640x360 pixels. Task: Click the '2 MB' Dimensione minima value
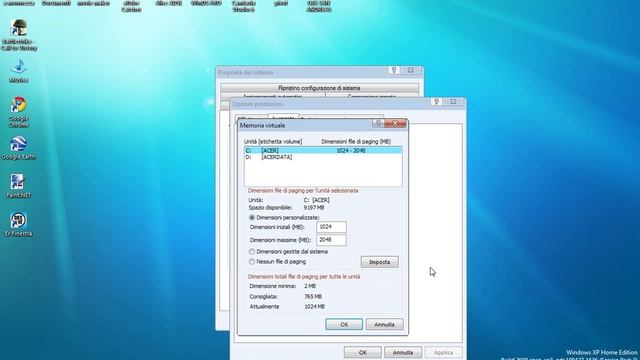click(310, 286)
